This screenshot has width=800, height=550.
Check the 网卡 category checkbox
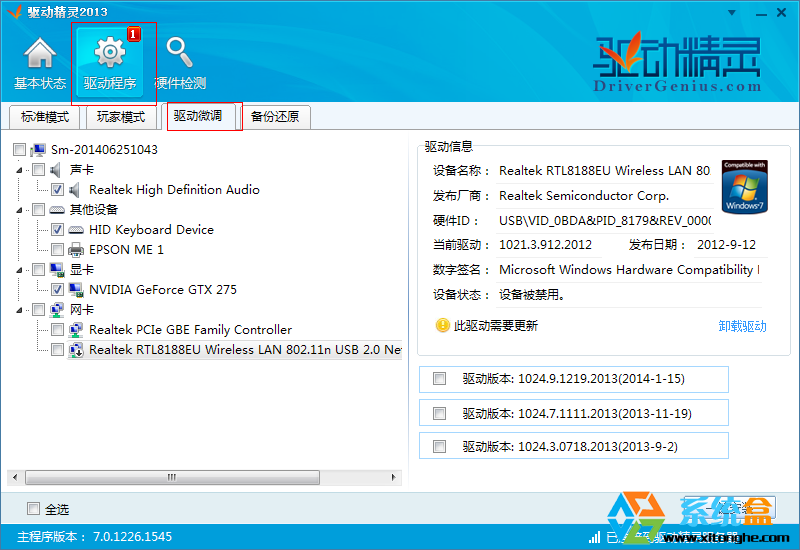[38, 309]
